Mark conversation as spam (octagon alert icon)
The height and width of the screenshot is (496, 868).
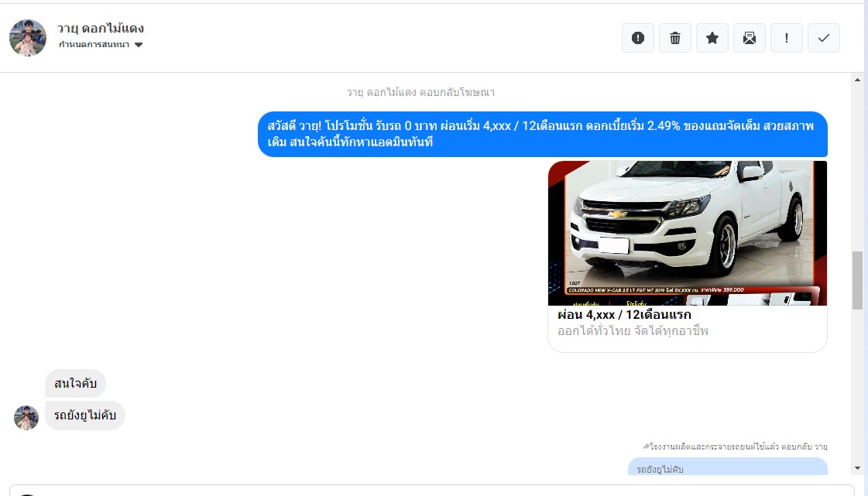[638, 38]
